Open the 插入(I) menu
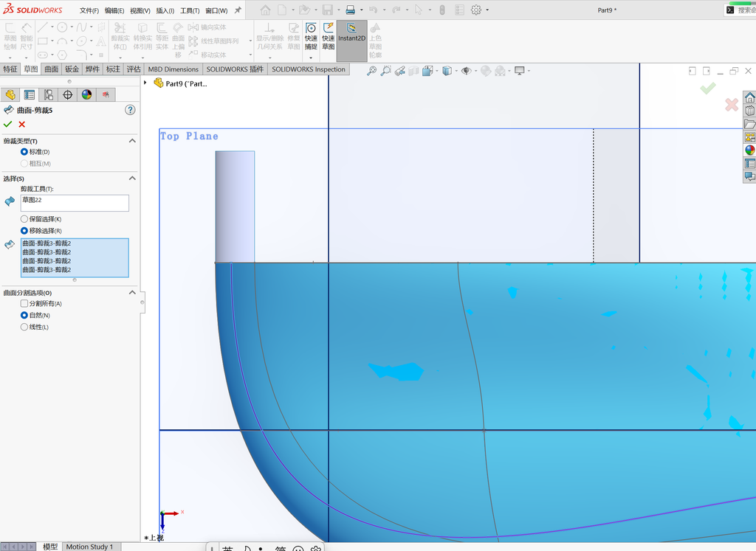The width and height of the screenshot is (756, 551). tap(165, 10)
